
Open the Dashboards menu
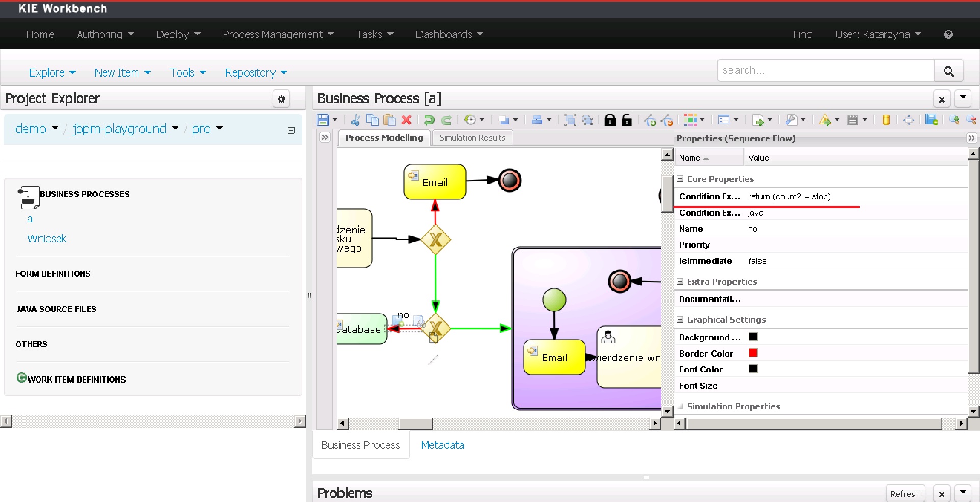(x=449, y=34)
